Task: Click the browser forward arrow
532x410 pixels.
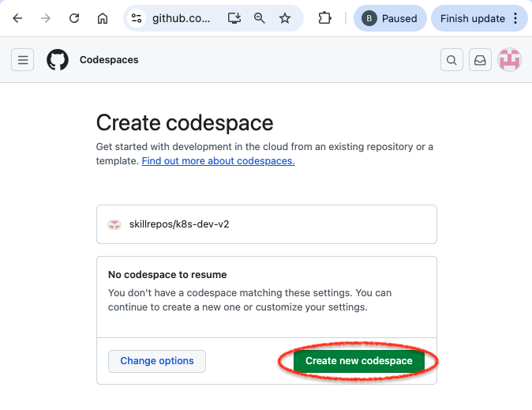Action: 46,18
